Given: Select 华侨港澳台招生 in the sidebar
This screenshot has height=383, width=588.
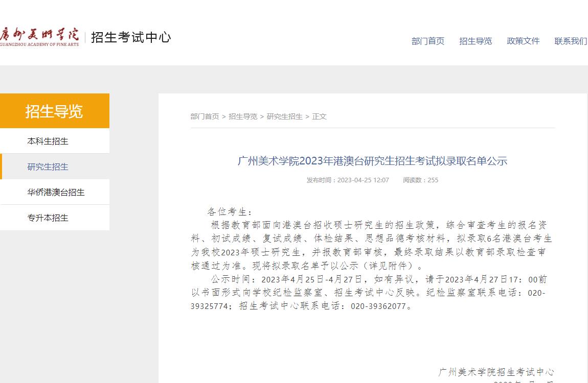Looking at the screenshot, I should (55, 192).
